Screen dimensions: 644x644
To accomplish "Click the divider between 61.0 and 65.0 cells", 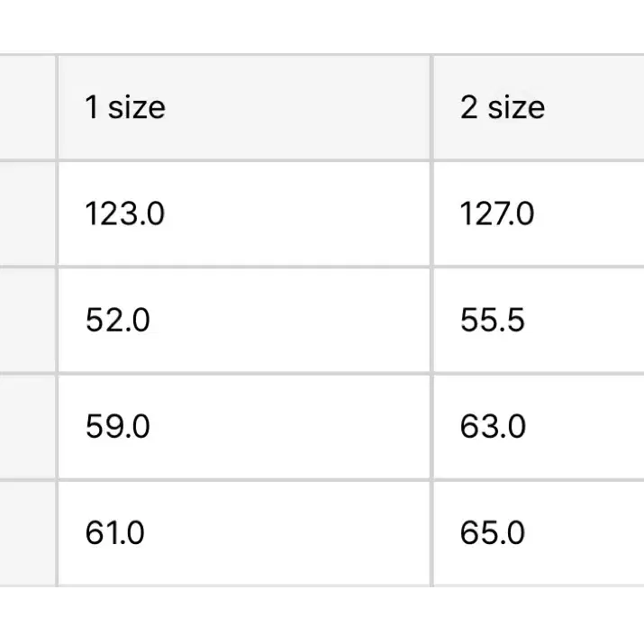I will point(431,533).
